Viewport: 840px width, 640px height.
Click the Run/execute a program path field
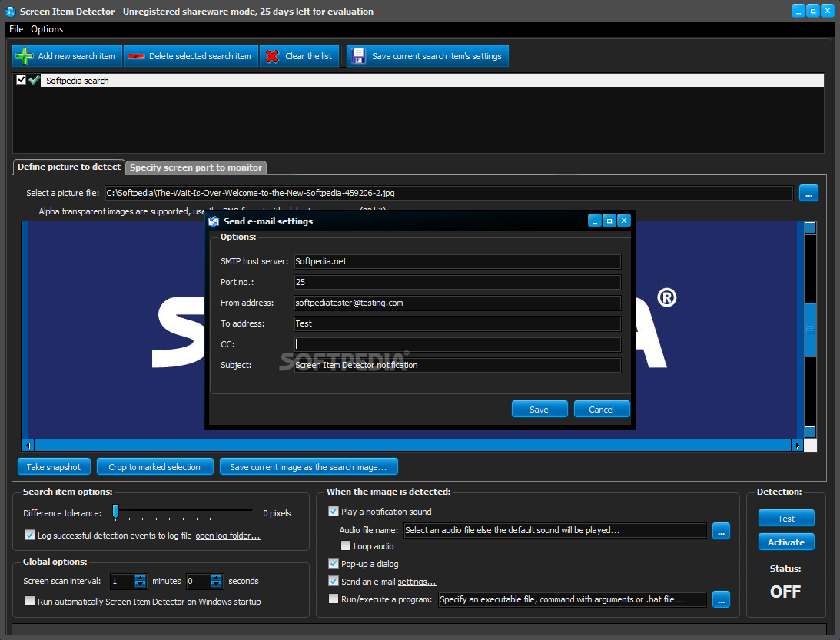coord(572,599)
